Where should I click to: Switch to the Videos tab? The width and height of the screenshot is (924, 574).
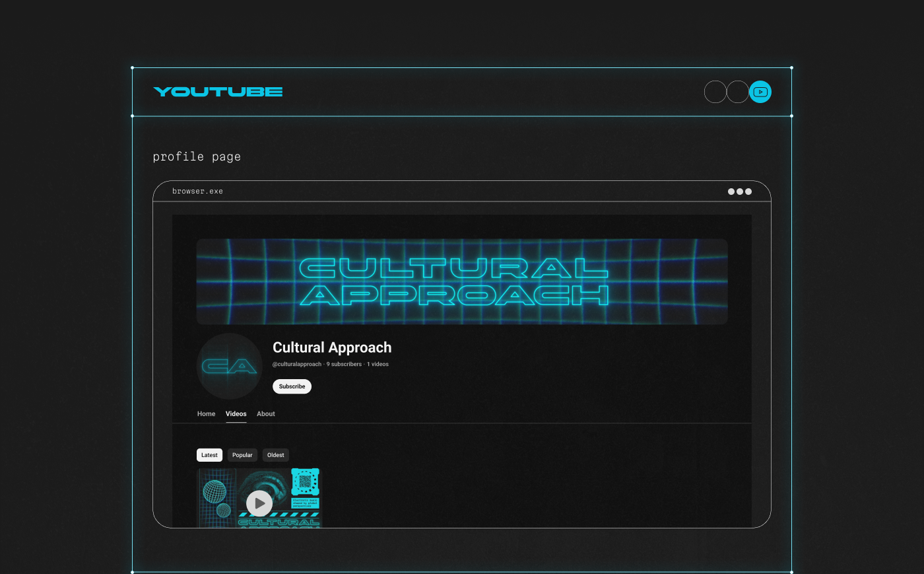(x=236, y=414)
